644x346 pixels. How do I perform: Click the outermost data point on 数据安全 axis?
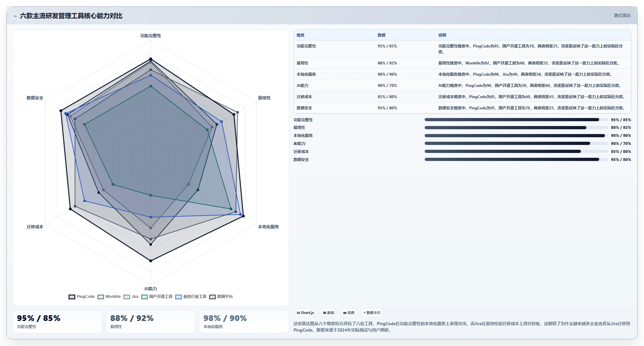tap(61, 111)
